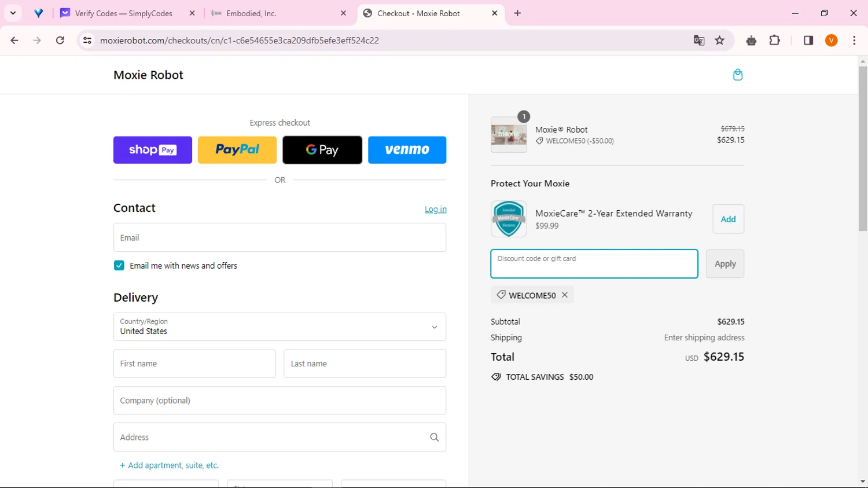This screenshot has width=868, height=488.
Task: Click the page scrollbar up arrow
Action: point(863,61)
